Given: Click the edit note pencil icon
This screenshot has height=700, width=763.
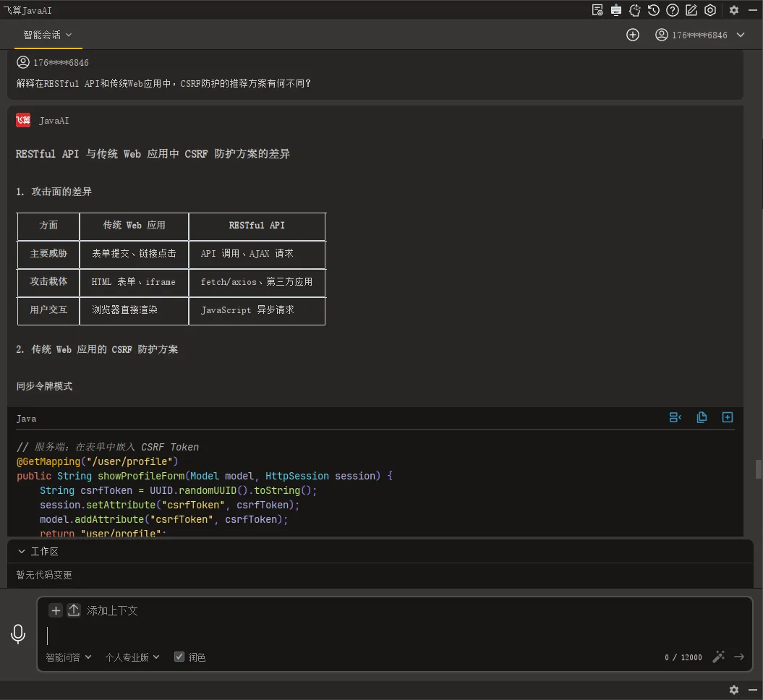Looking at the screenshot, I should click(691, 10).
